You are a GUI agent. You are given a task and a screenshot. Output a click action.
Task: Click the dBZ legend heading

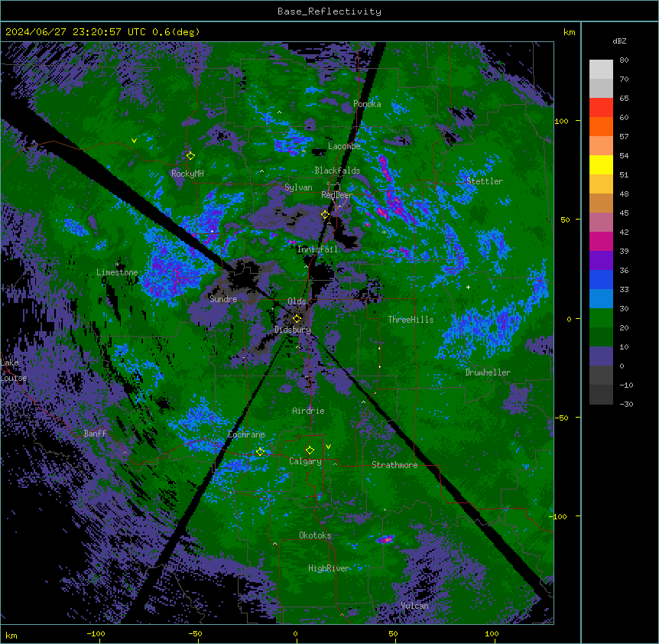[619, 41]
